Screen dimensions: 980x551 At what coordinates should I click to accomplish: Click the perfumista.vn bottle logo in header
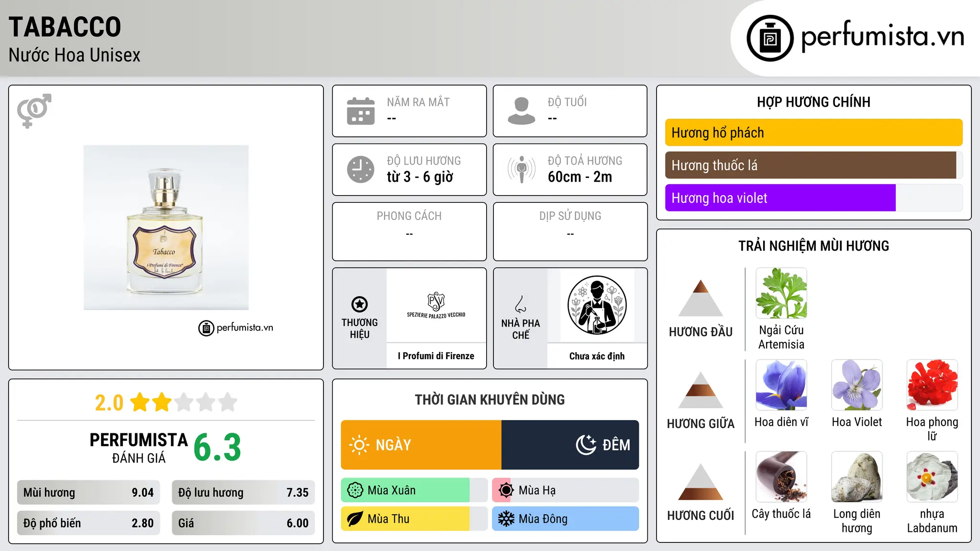pyautogui.click(x=770, y=38)
